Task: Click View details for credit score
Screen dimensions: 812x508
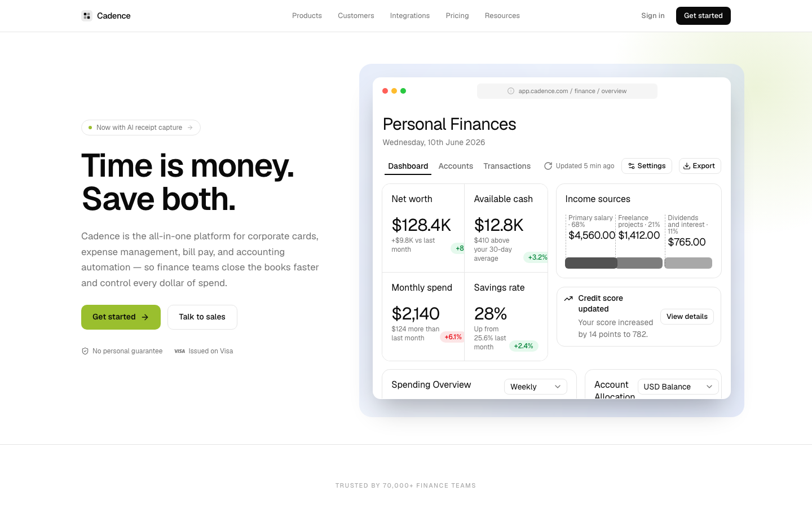Action: [x=687, y=317]
